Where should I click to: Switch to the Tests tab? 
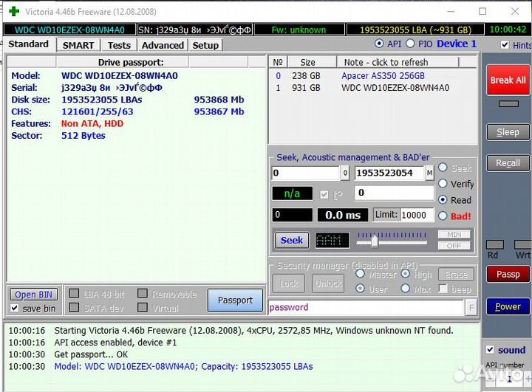click(x=119, y=45)
